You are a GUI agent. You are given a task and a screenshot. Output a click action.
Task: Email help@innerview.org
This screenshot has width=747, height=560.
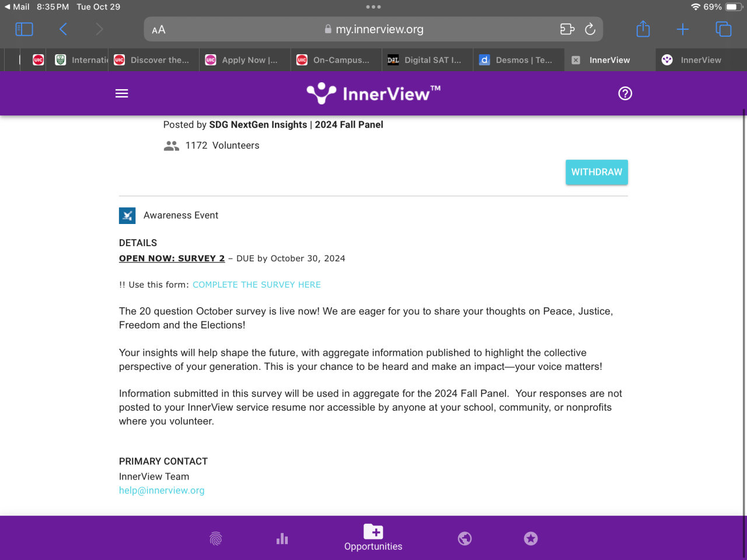162,491
